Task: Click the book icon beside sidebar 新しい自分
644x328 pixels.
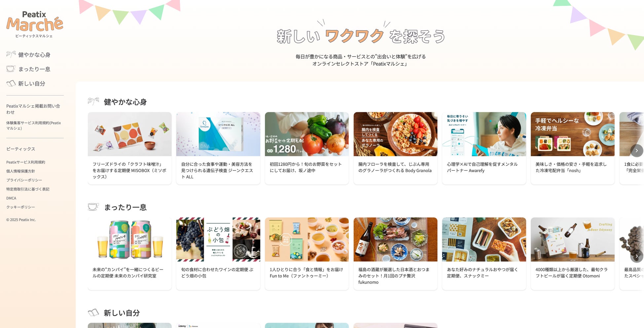Action: coord(11,83)
